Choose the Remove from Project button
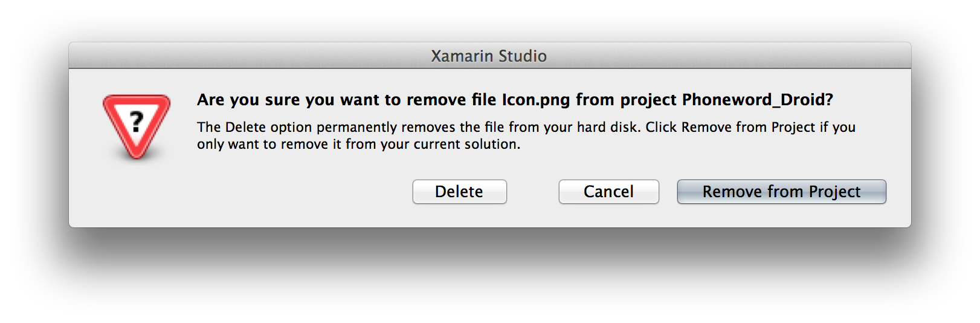The height and width of the screenshot is (323, 980). point(781,192)
